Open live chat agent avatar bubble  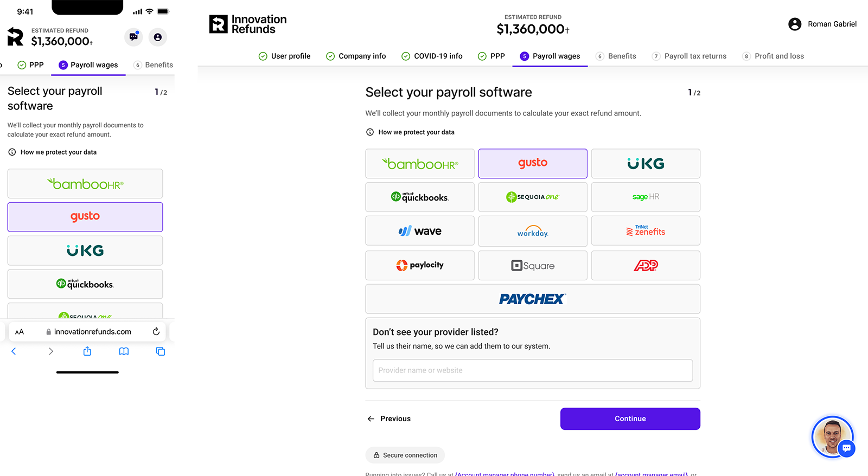click(833, 436)
